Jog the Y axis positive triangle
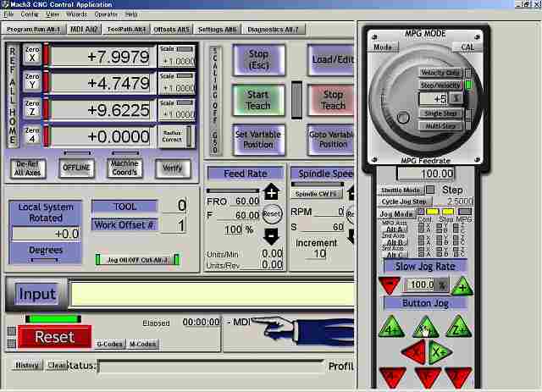 coord(426,328)
